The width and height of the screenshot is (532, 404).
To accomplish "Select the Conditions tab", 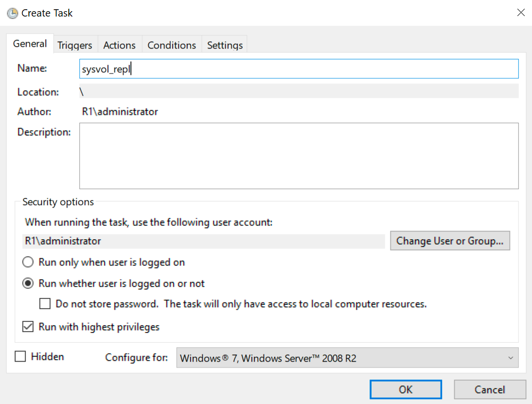I will coord(172,45).
